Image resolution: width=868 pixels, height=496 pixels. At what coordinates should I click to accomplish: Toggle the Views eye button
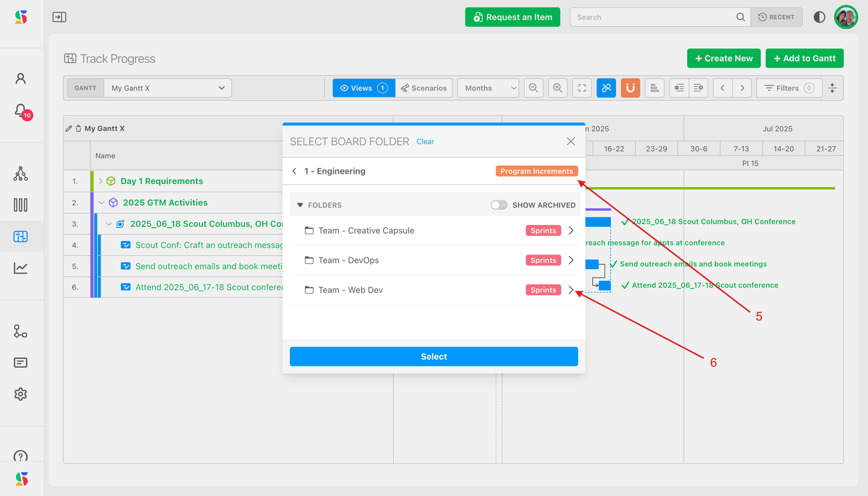coord(363,88)
